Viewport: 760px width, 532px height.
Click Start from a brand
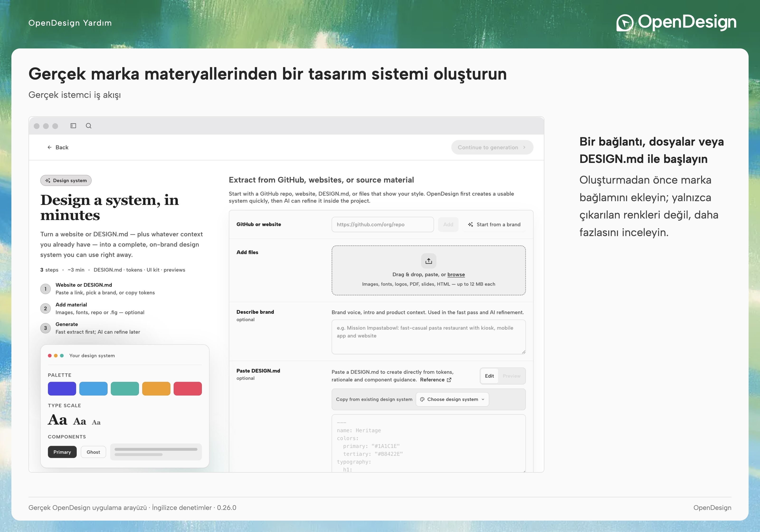click(494, 224)
